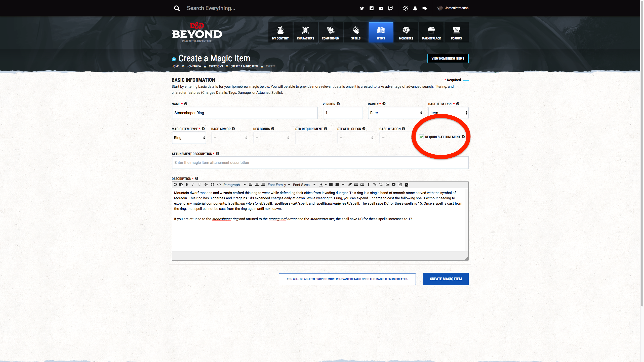
Task: Insert a video into the description
Action: (394, 185)
